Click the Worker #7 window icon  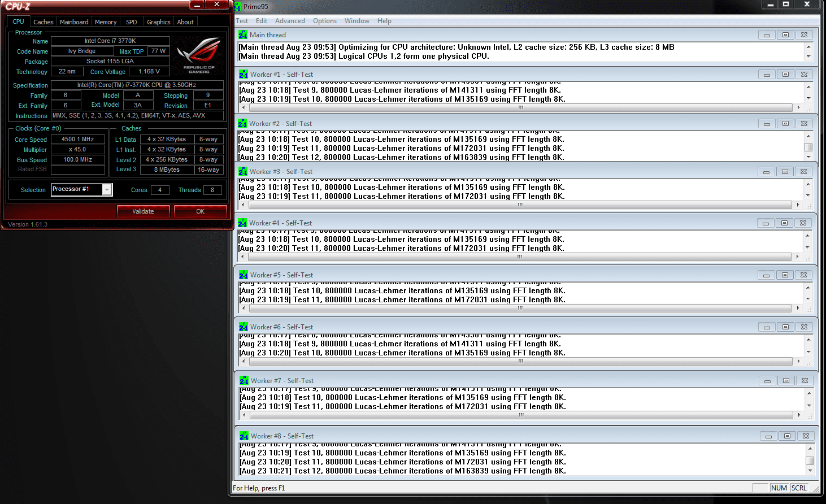pyautogui.click(x=244, y=381)
